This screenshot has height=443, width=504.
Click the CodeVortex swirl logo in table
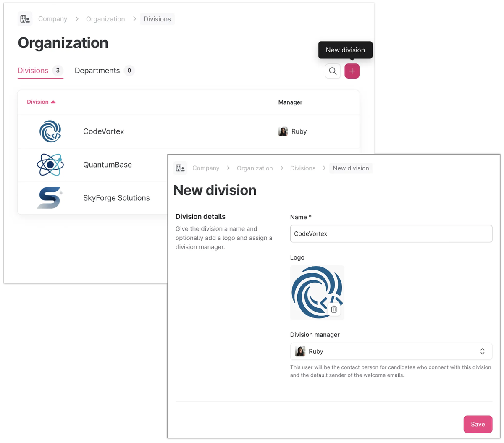tap(50, 131)
